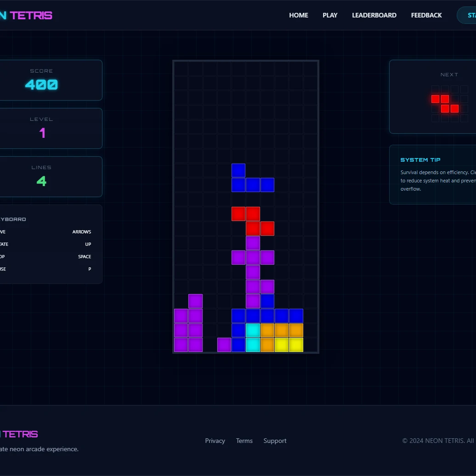The height and width of the screenshot is (476, 476).
Task: Click the ARROWS label in the keyboard panel
Action: pyautogui.click(x=82, y=232)
